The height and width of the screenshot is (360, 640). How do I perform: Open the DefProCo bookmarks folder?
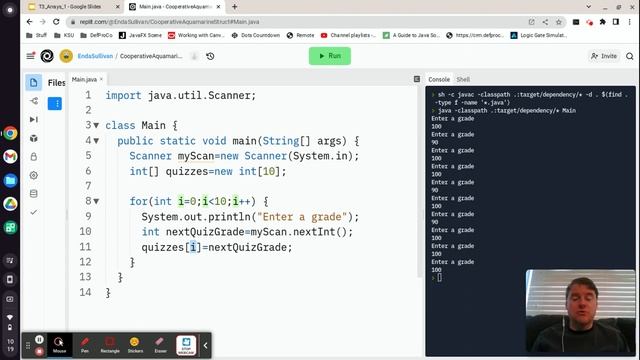tap(96, 36)
